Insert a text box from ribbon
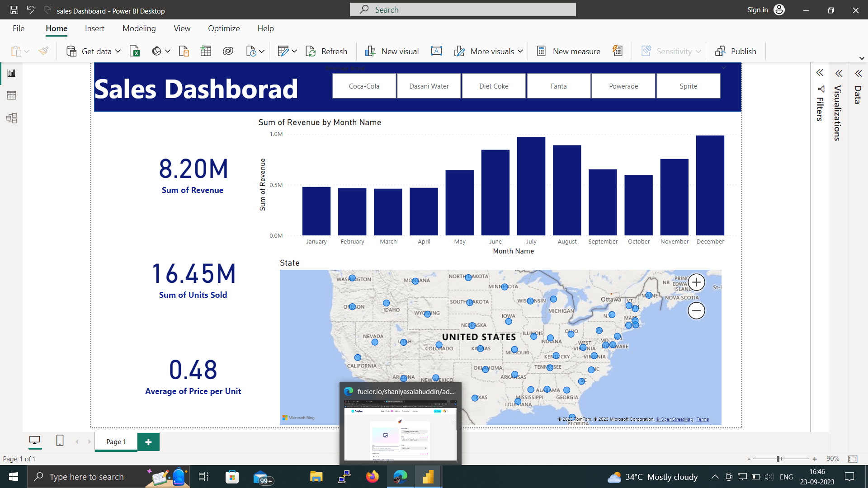Screen dimensions: 868x488 coord(436,52)
